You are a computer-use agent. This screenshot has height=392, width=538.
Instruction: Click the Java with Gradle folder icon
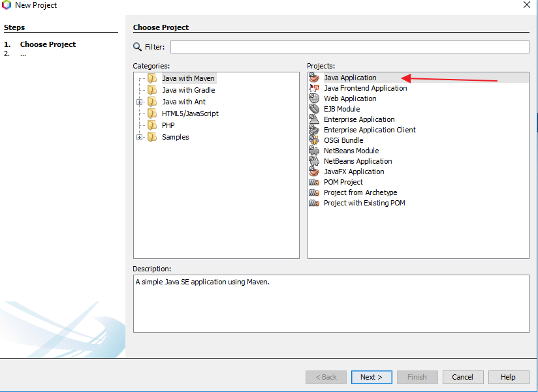point(152,90)
